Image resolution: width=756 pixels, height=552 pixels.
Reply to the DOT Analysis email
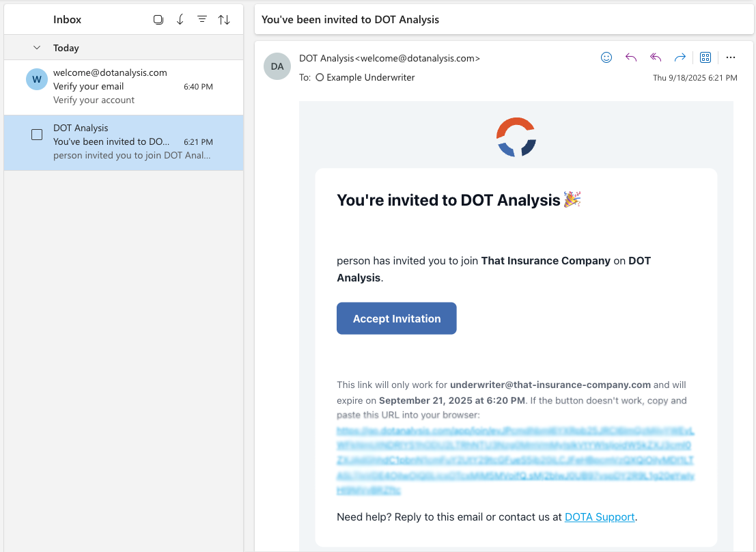click(630, 57)
